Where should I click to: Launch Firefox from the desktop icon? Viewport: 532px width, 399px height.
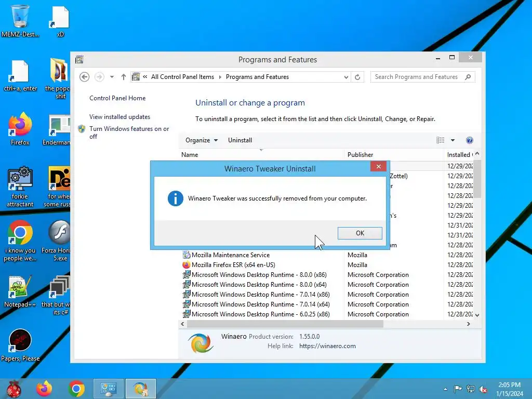pyautogui.click(x=20, y=129)
